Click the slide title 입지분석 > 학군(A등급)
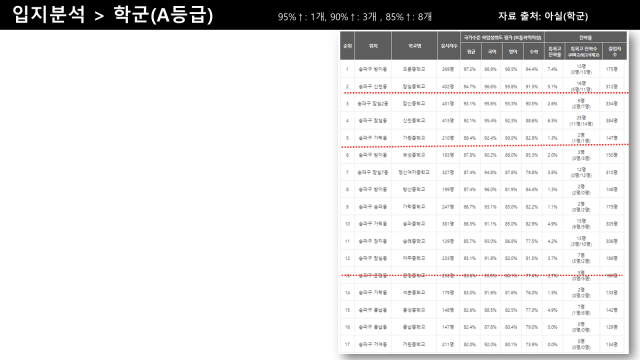 113,15
